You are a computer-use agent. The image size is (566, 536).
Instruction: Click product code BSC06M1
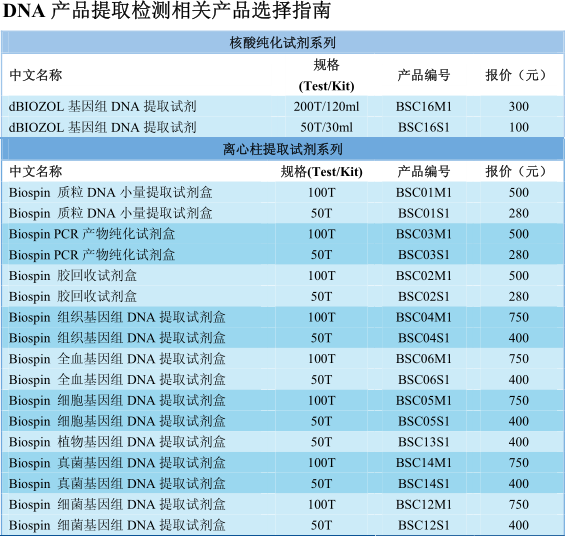[424, 359]
